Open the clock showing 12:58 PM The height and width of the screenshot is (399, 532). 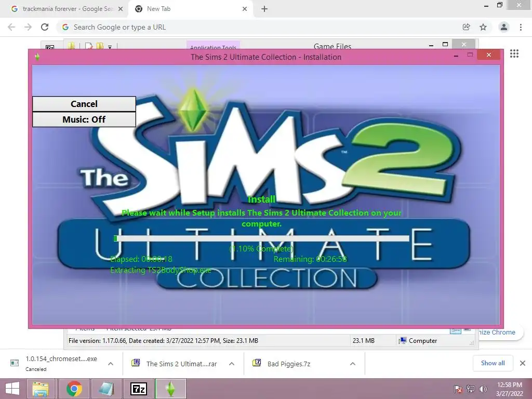[509, 389]
